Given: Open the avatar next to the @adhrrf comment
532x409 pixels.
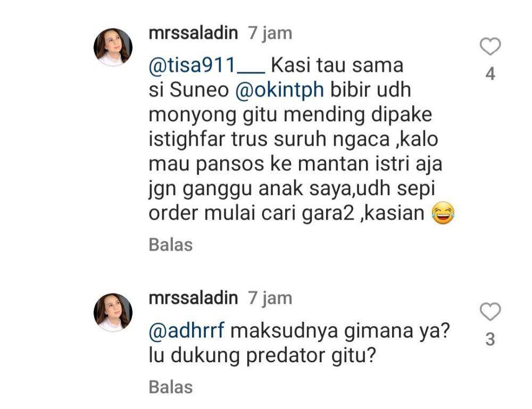Looking at the screenshot, I should click(113, 312).
